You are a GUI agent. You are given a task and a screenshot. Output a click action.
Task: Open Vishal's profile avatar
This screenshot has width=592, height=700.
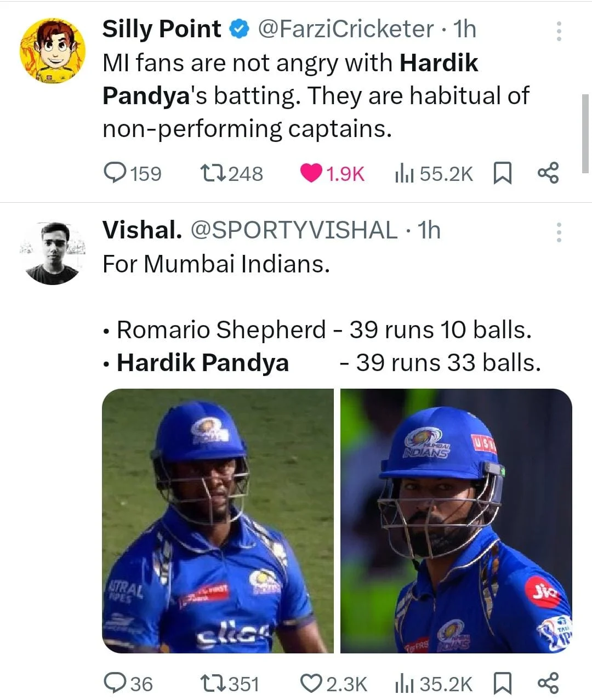click(53, 253)
